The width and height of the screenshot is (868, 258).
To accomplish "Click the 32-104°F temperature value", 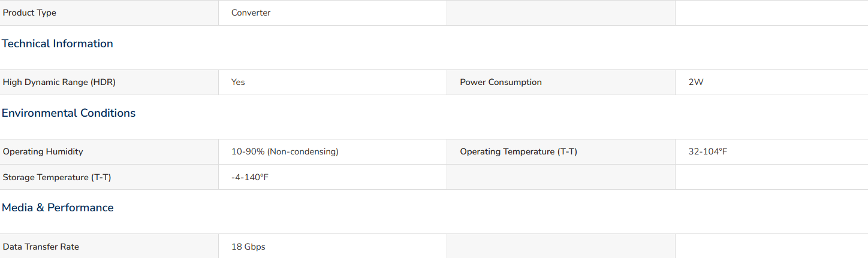I will click(708, 151).
